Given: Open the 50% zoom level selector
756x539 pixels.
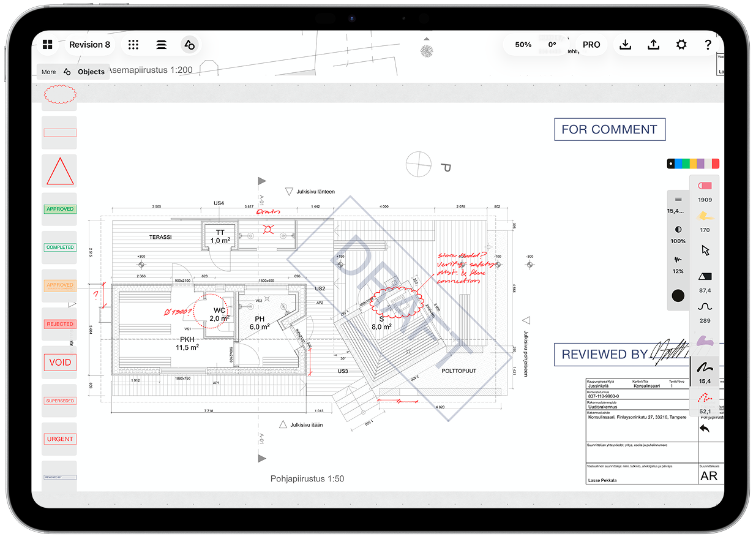Looking at the screenshot, I should [523, 44].
